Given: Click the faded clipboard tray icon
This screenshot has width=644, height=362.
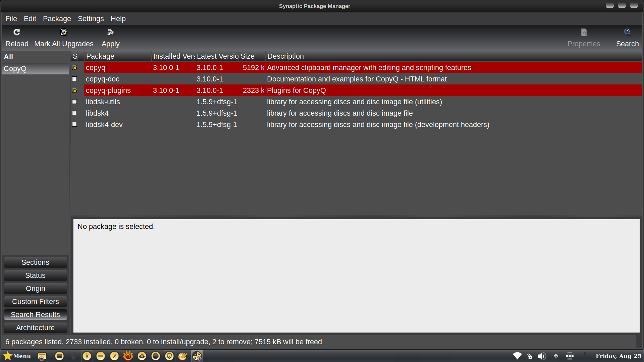Looking at the screenshot, I should [584, 355].
